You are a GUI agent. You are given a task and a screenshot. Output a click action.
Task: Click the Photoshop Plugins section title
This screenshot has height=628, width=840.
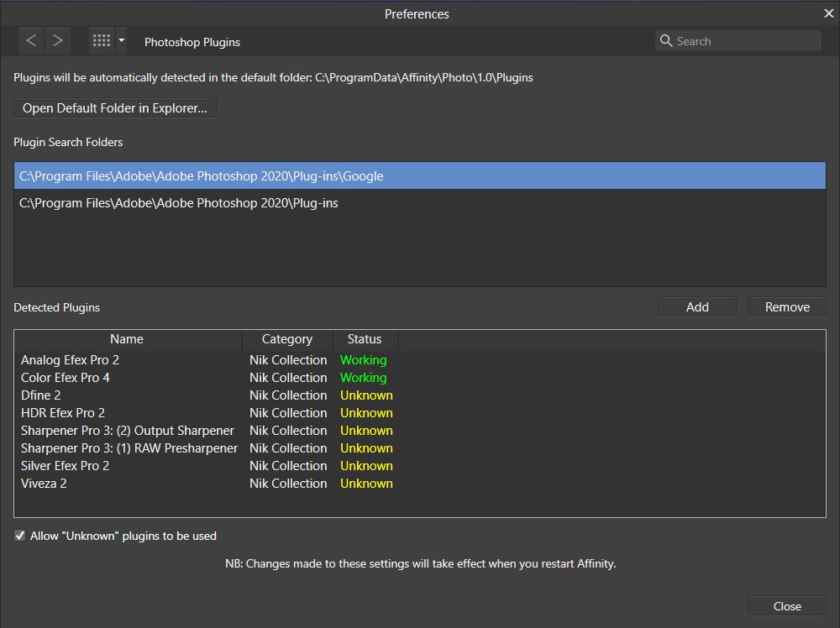[x=192, y=42]
